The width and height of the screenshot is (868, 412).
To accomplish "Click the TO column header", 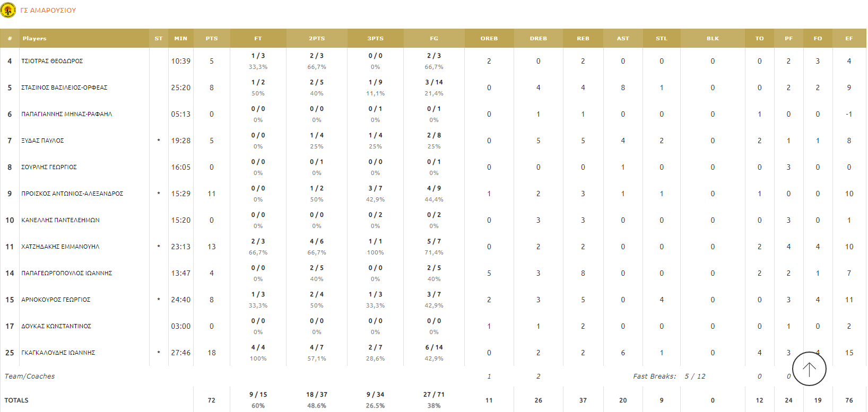I will (759, 38).
